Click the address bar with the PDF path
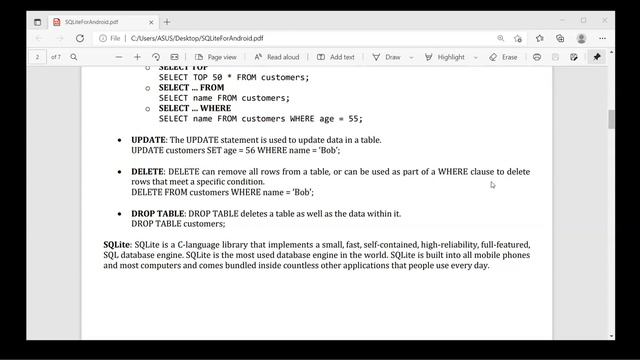 click(197, 38)
